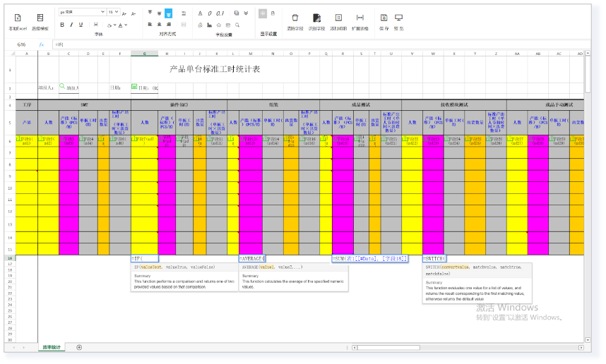Open the font family dropdown
Image resolution: width=606 pixels, height=364 pixels.
(x=81, y=12)
